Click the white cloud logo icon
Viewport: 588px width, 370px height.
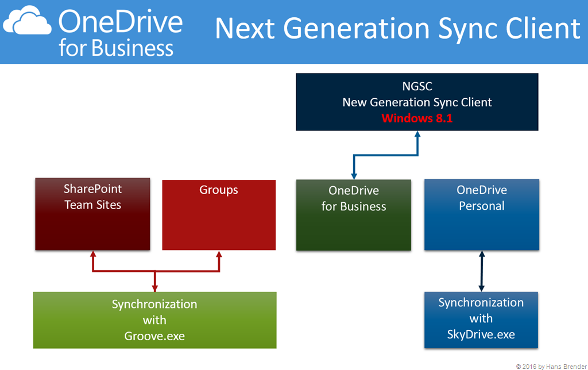[28, 24]
